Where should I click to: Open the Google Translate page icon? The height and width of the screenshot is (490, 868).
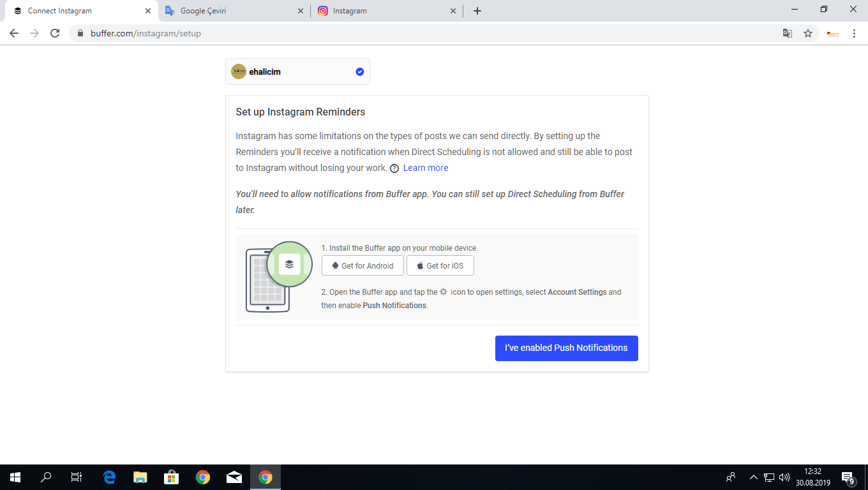point(788,33)
